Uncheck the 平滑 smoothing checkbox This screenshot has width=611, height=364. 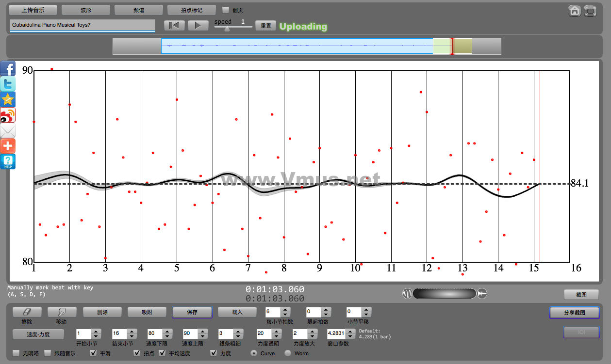(93, 353)
